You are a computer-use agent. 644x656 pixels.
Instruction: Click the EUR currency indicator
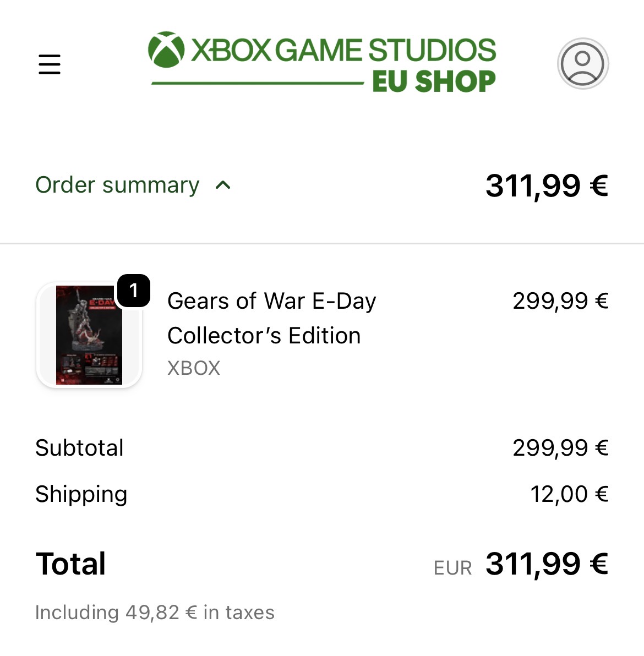click(x=453, y=568)
